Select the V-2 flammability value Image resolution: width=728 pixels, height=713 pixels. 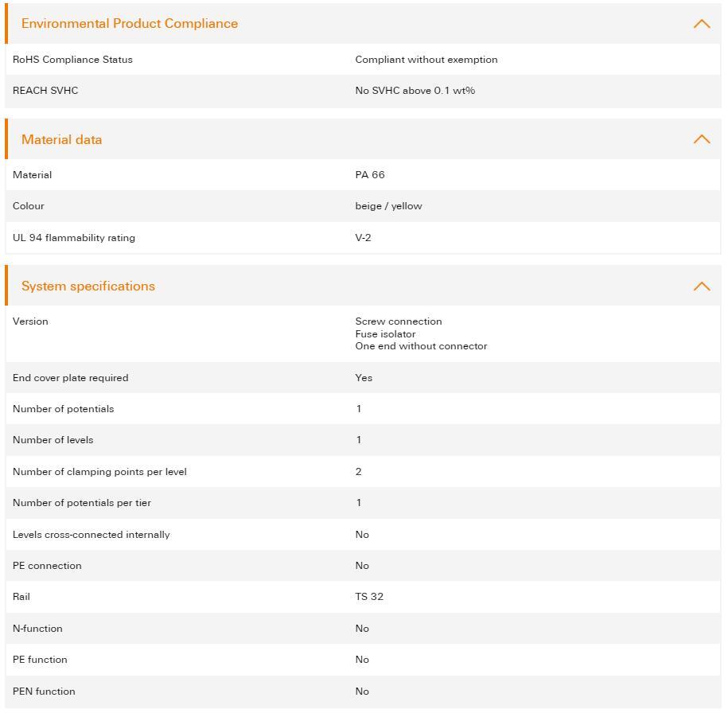364,238
